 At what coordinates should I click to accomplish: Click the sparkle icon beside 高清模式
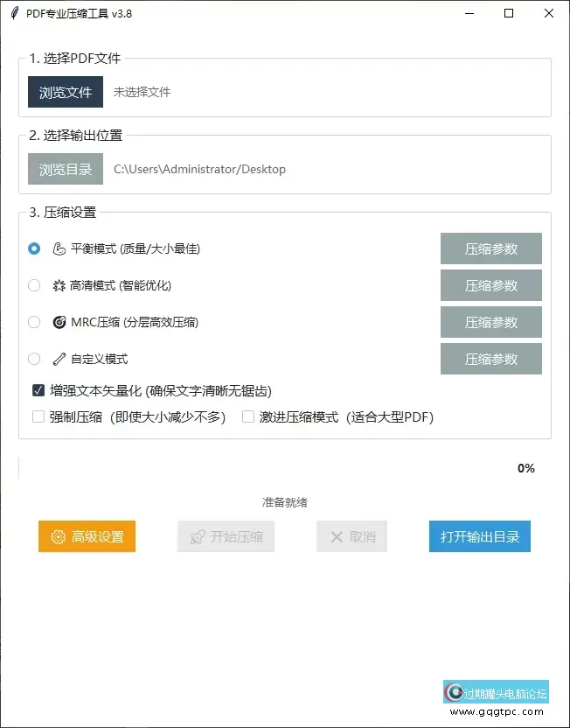[59, 285]
